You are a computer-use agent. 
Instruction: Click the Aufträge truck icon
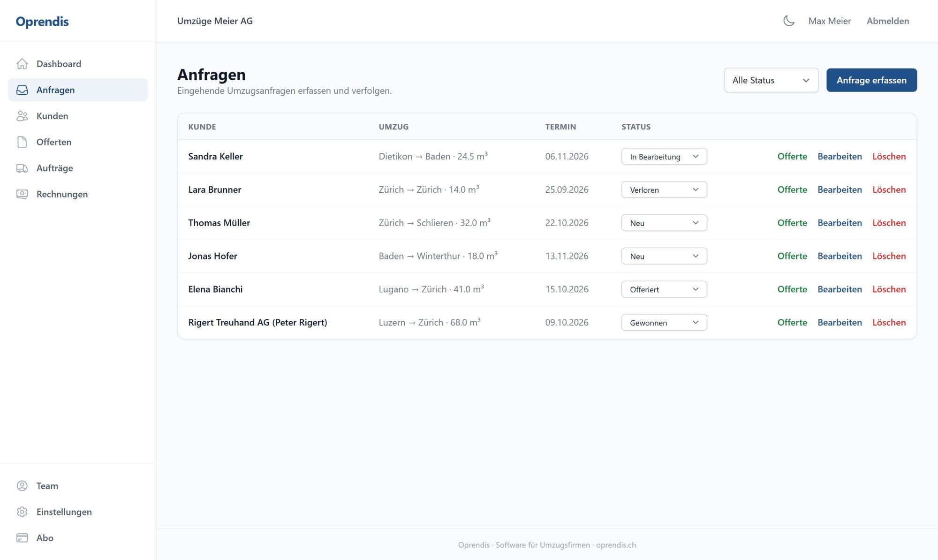(22, 168)
